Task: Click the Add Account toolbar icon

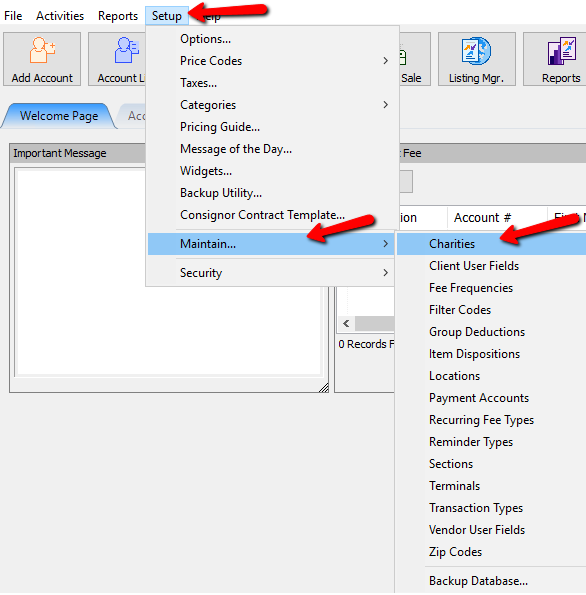Action: 42,59
